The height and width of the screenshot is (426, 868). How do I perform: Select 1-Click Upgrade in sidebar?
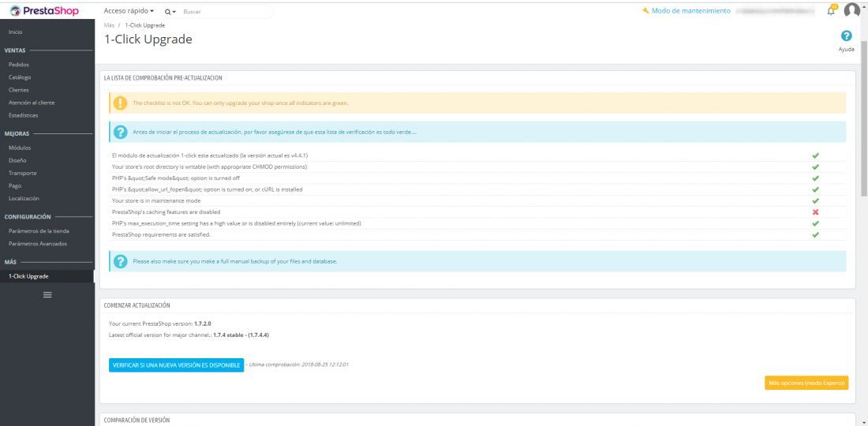pos(47,276)
